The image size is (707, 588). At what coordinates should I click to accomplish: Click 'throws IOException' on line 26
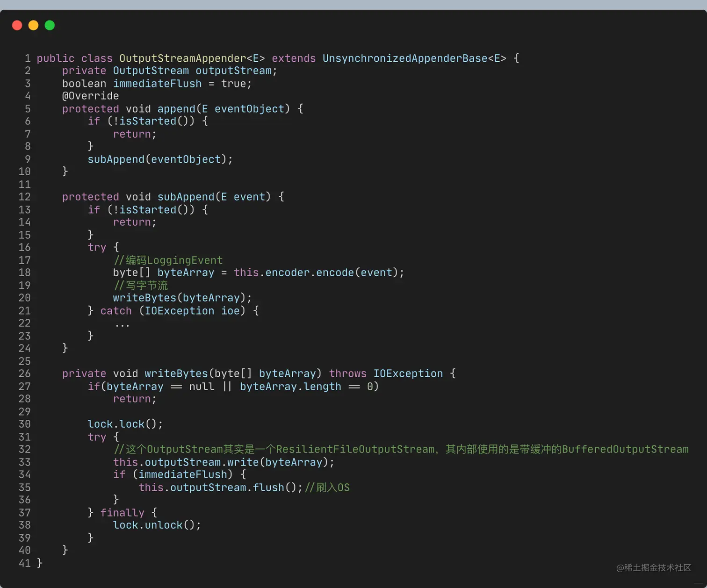(386, 373)
